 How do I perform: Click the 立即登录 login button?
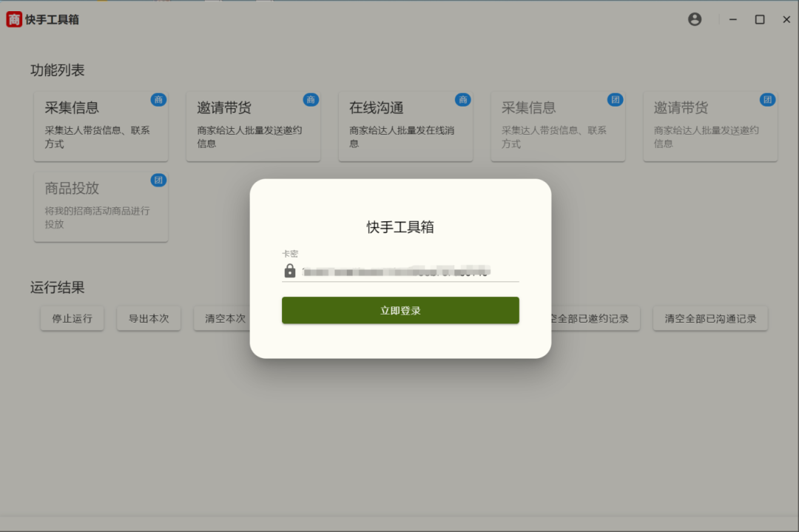(x=399, y=311)
